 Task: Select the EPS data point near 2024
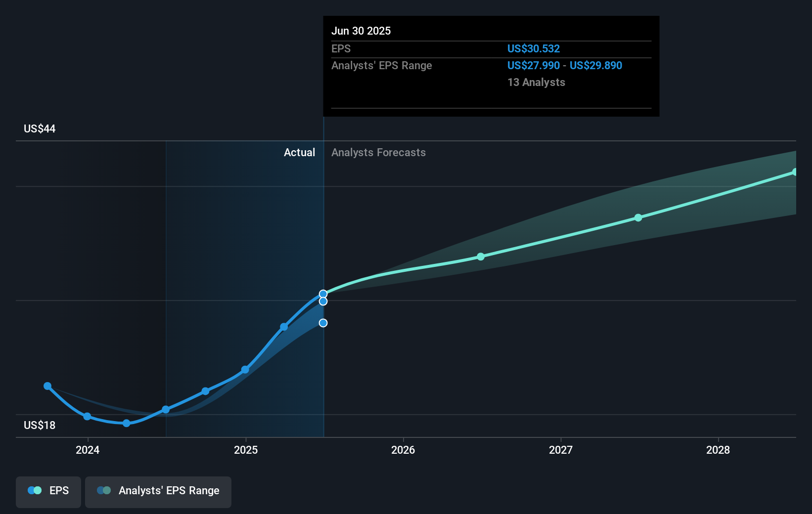87,417
